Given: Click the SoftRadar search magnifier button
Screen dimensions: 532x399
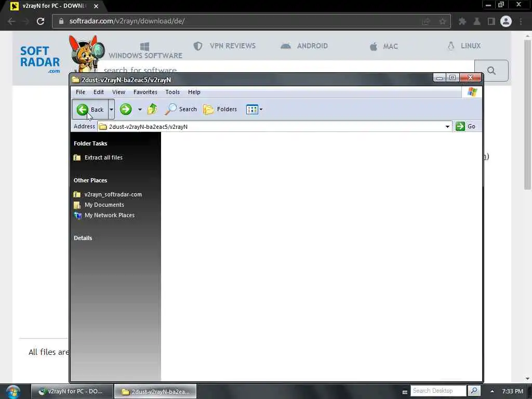Looking at the screenshot, I should [x=491, y=71].
